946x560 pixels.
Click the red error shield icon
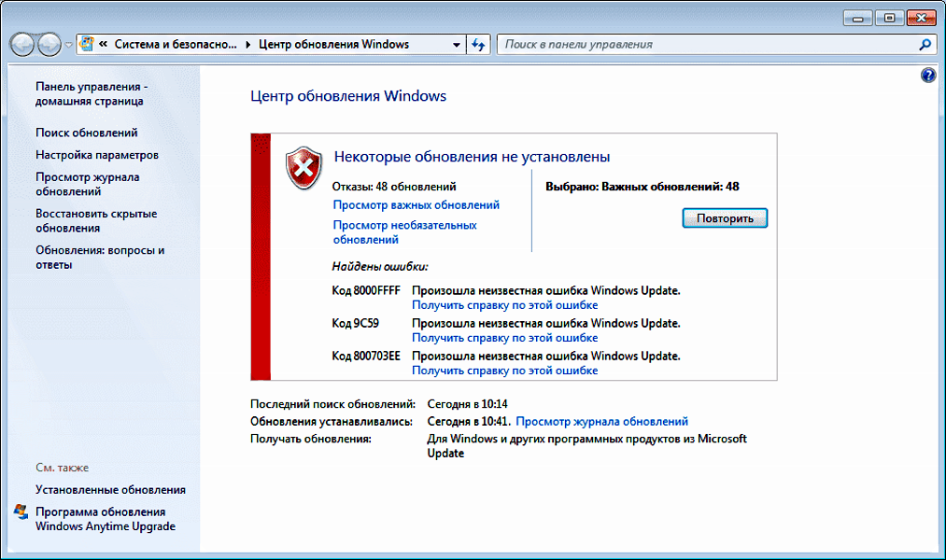[304, 168]
